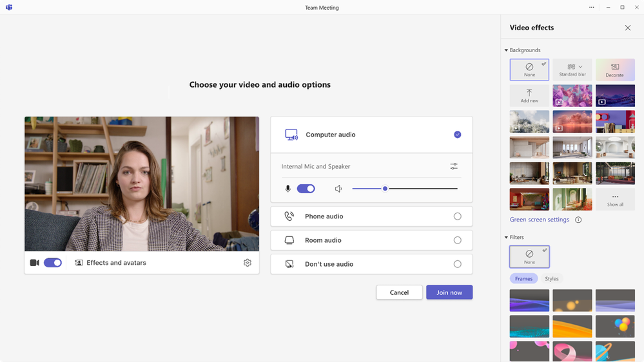This screenshot has width=644, height=362.
Task: Choose the green arched hallway background
Action: tap(572, 200)
